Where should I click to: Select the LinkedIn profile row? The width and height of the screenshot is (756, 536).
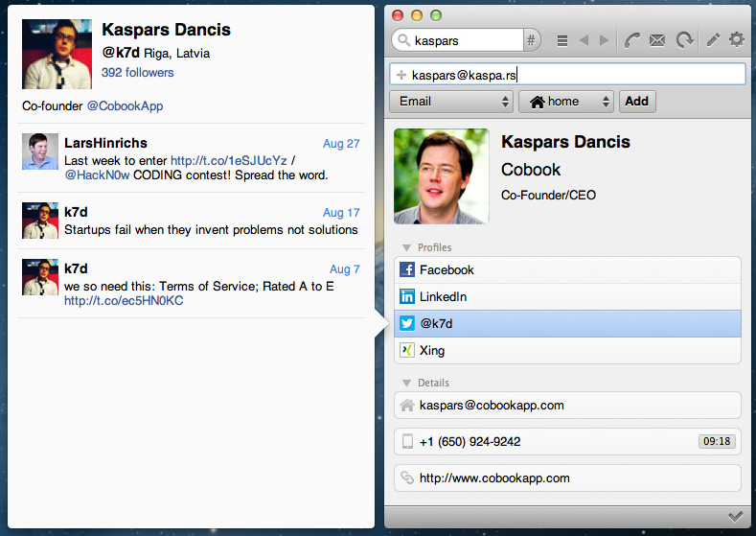(x=567, y=297)
